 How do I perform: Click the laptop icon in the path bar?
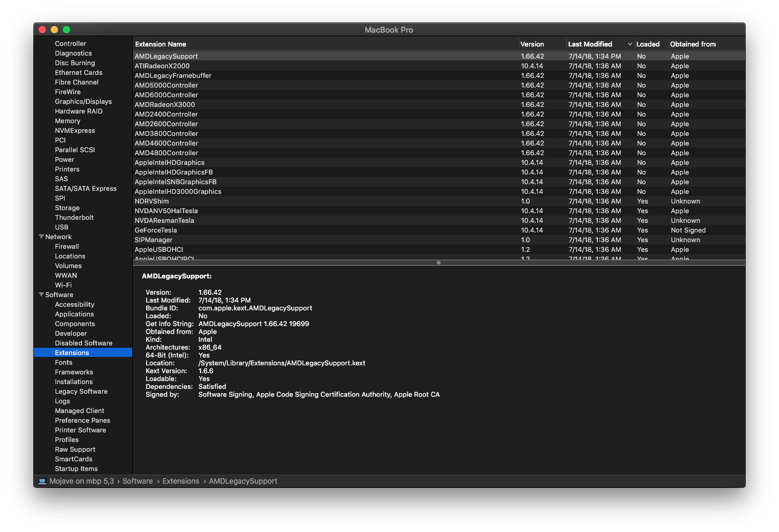point(42,481)
